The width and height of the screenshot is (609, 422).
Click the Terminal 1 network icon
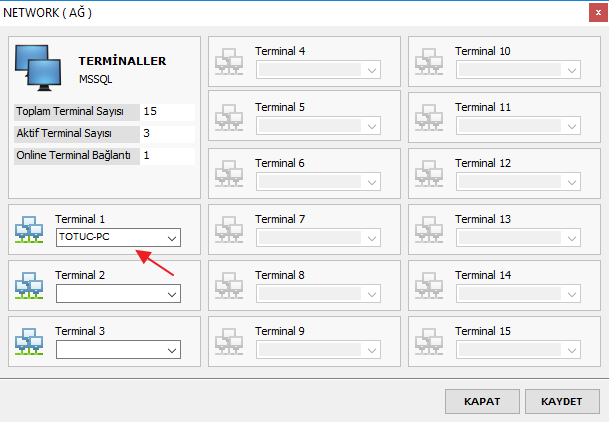(29, 229)
